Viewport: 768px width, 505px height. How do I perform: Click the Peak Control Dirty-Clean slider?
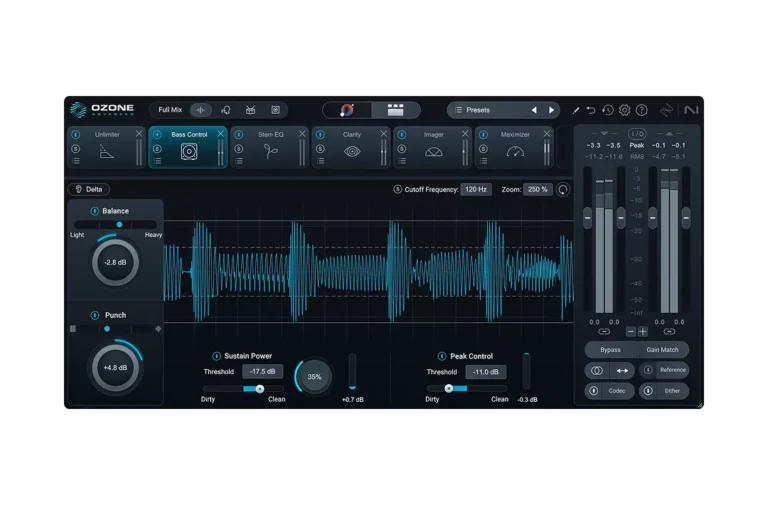pyautogui.click(x=466, y=389)
